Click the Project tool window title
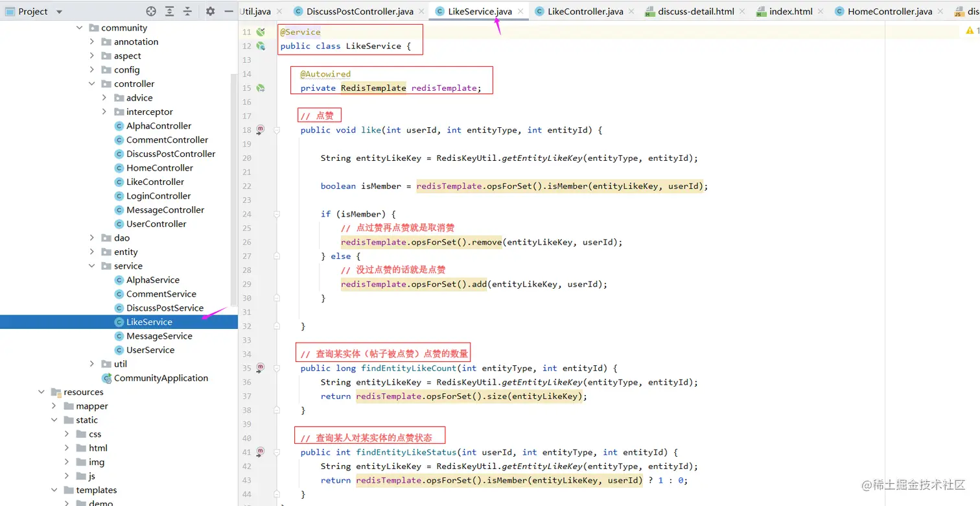 tap(34, 12)
